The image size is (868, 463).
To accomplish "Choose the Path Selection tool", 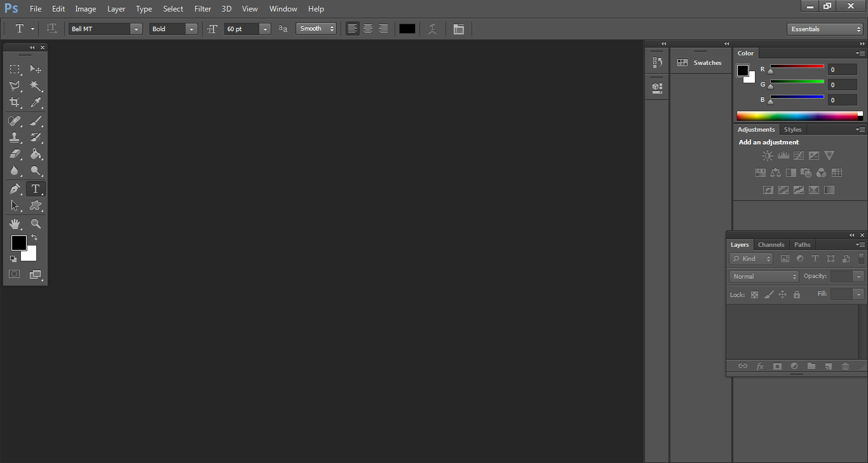I will [15, 205].
